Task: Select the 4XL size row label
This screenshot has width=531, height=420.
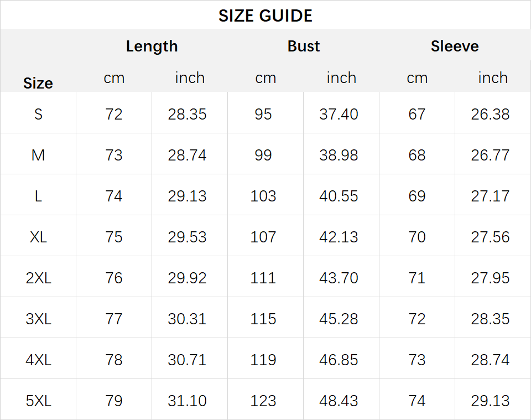Action: [38, 360]
